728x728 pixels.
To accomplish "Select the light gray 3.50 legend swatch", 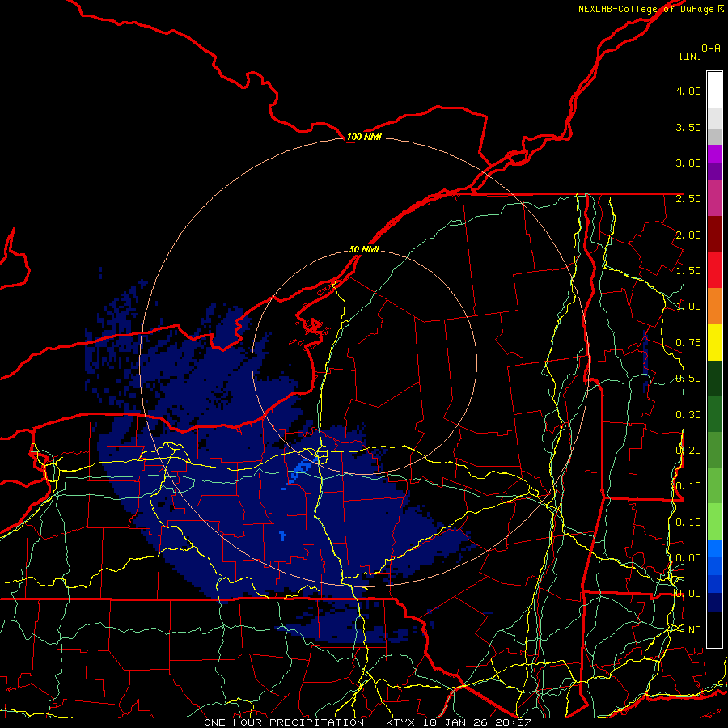I will (x=714, y=118).
